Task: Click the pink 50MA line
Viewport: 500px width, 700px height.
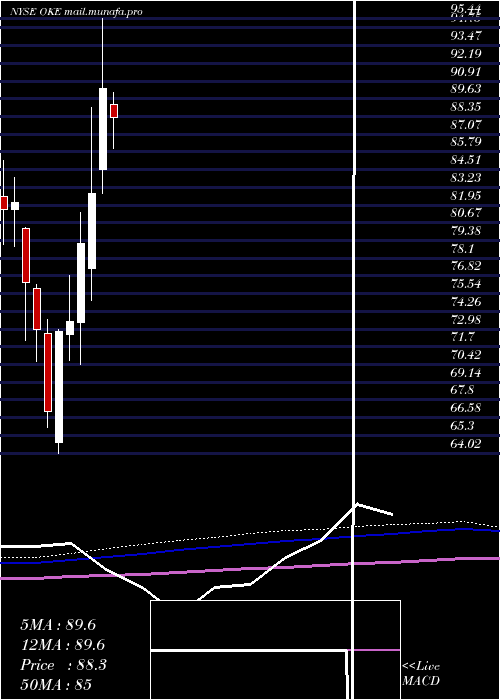Action: [x=250, y=568]
